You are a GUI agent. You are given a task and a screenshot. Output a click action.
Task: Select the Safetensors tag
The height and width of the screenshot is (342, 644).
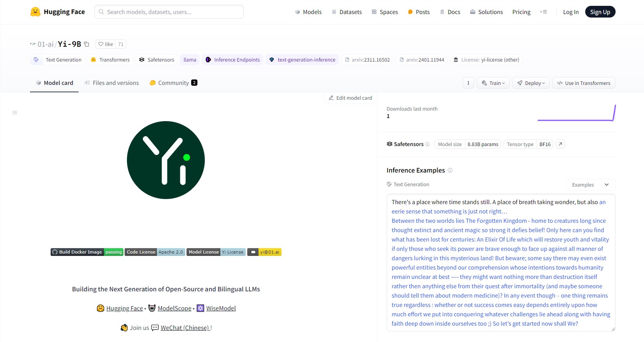click(x=157, y=60)
